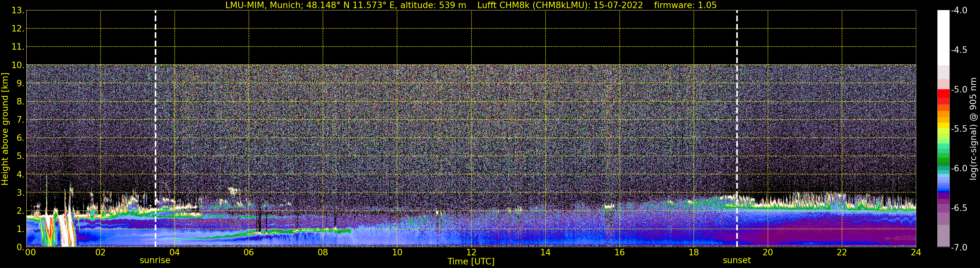980x268 pixels.
Task: Click the colorbar tick label '-4.0'
Action: pos(959,11)
